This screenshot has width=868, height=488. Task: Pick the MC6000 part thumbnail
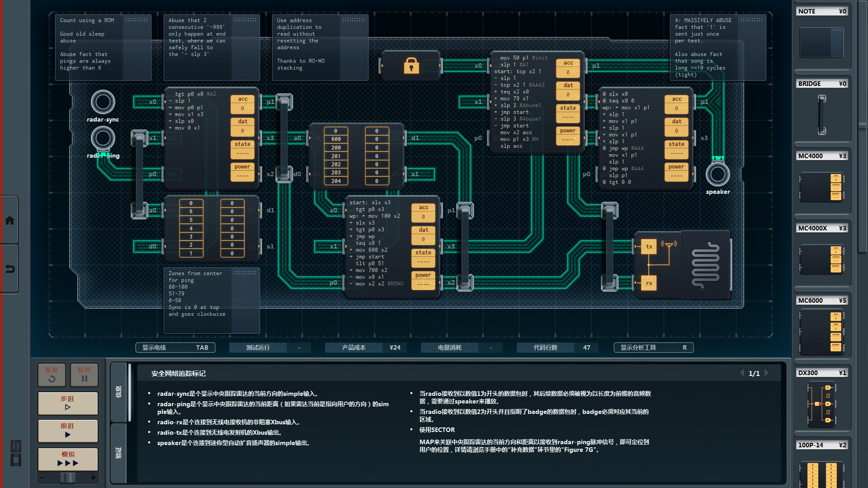click(821, 332)
